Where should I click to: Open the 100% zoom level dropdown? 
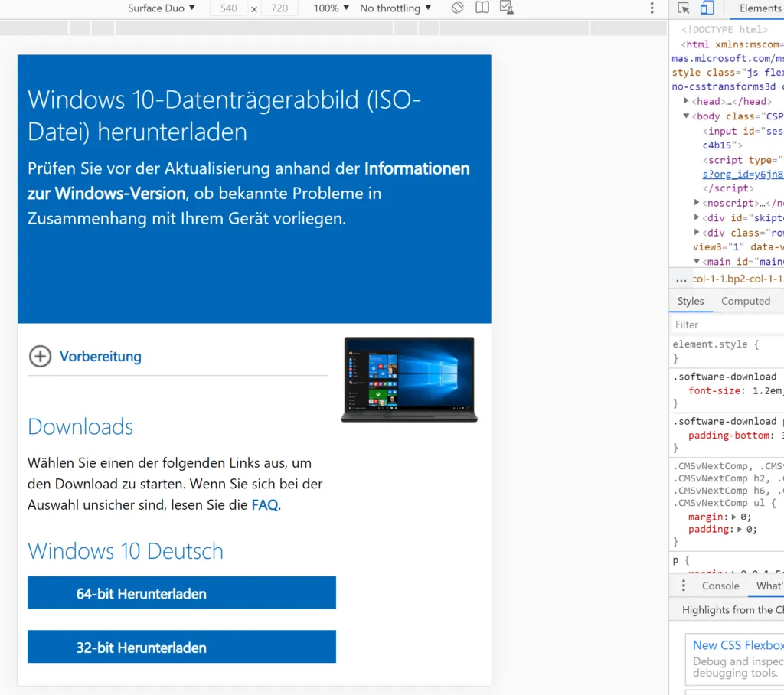(329, 8)
